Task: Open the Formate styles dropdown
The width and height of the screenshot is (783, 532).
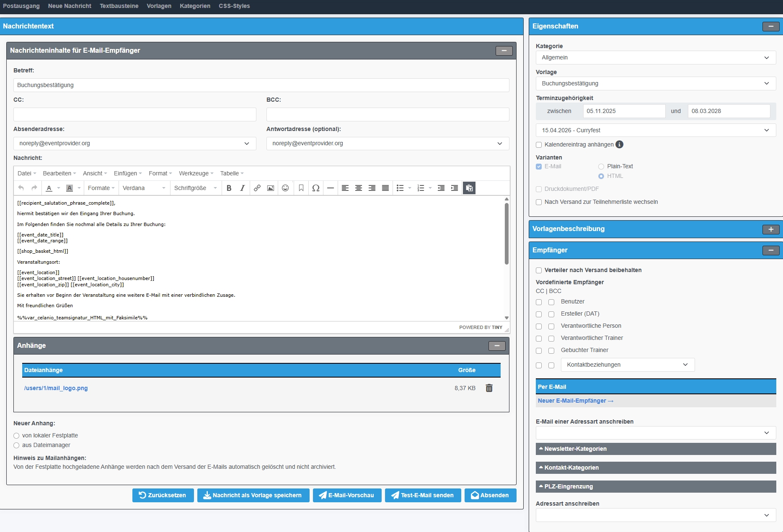Action: pyautogui.click(x=101, y=188)
